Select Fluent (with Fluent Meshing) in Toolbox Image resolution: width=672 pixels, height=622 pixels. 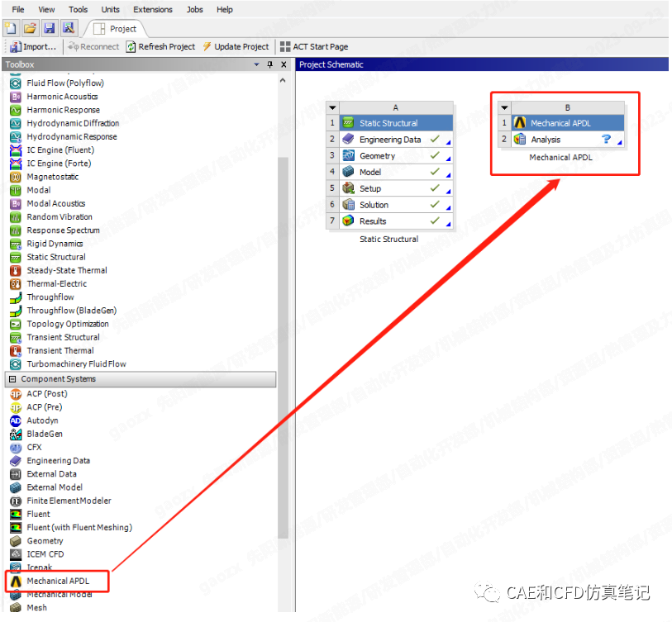click(x=79, y=527)
